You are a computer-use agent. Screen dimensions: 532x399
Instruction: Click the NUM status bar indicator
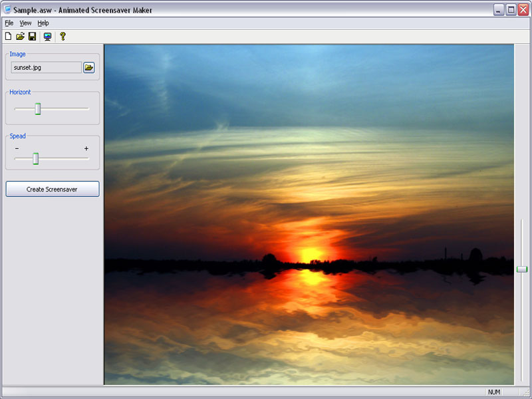click(x=494, y=392)
